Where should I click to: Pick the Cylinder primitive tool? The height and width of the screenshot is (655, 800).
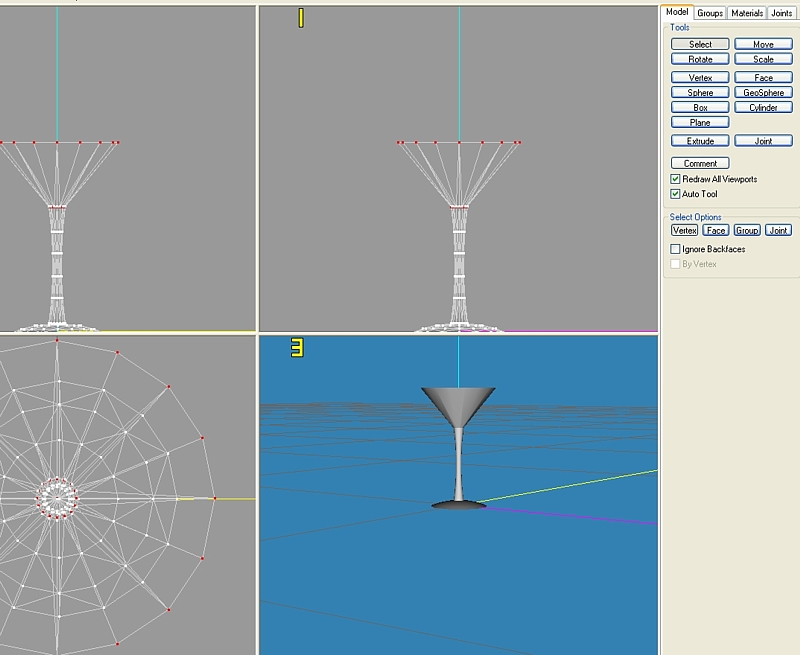click(763, 107)
